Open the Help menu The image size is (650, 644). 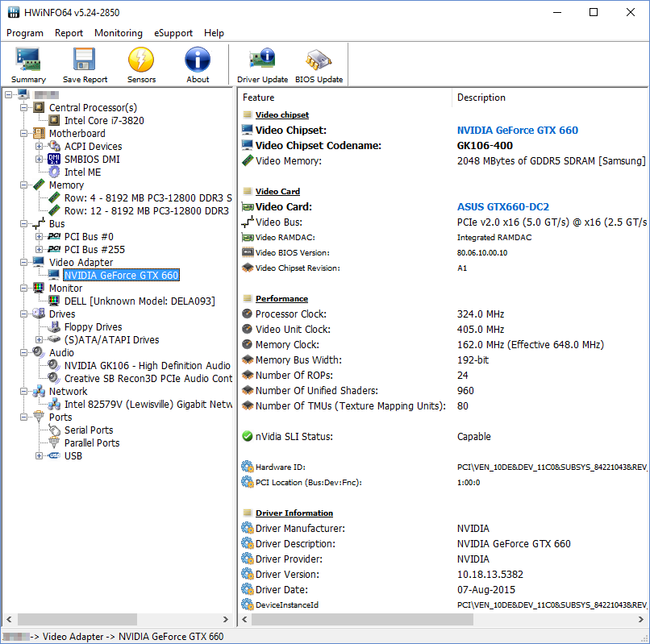214,33
